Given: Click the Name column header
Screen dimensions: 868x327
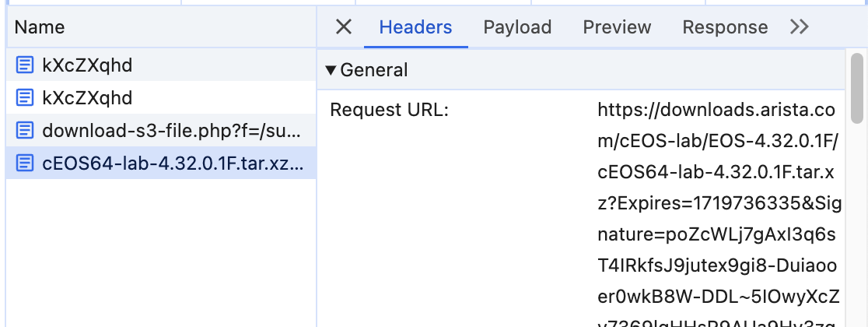Looking at the screenshot, I should pos(40,27).
